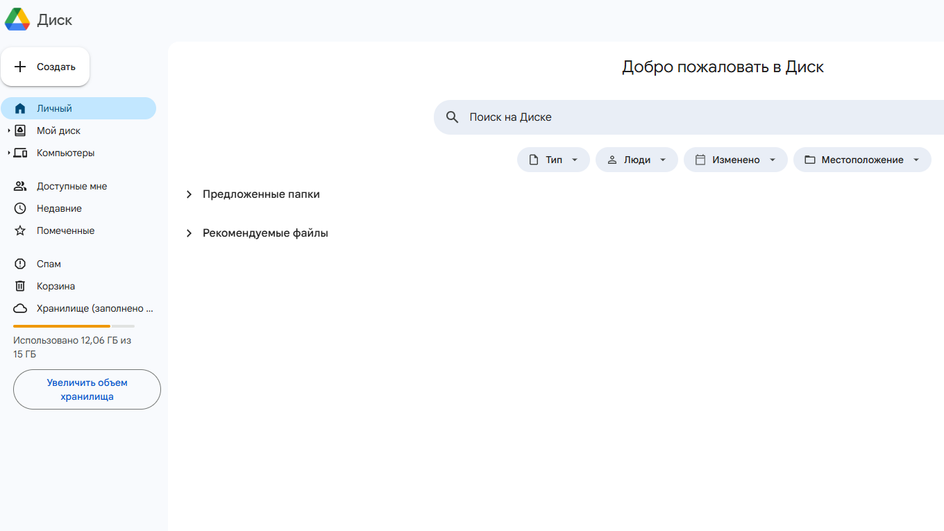The height and width of the screenshot is (531, 944).
Task: Click Увеличить объем хранилища button
Action: [87, 390]
